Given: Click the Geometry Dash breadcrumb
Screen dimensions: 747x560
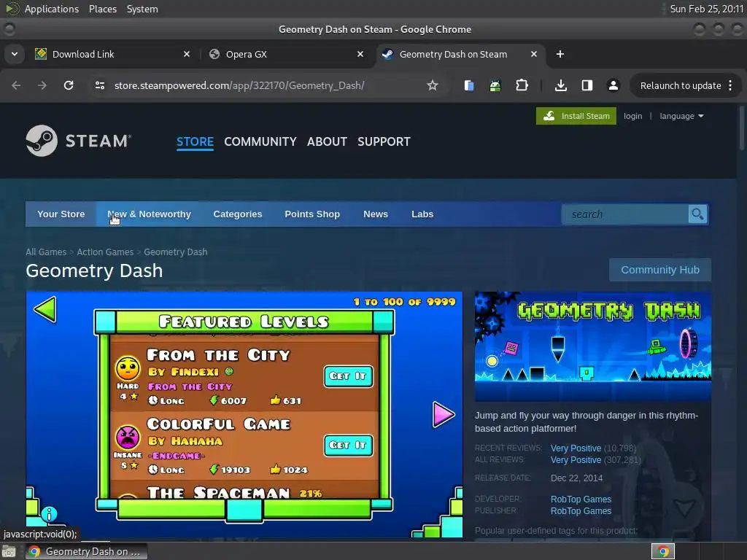Looking at the screenshot, I should [175, 252].
